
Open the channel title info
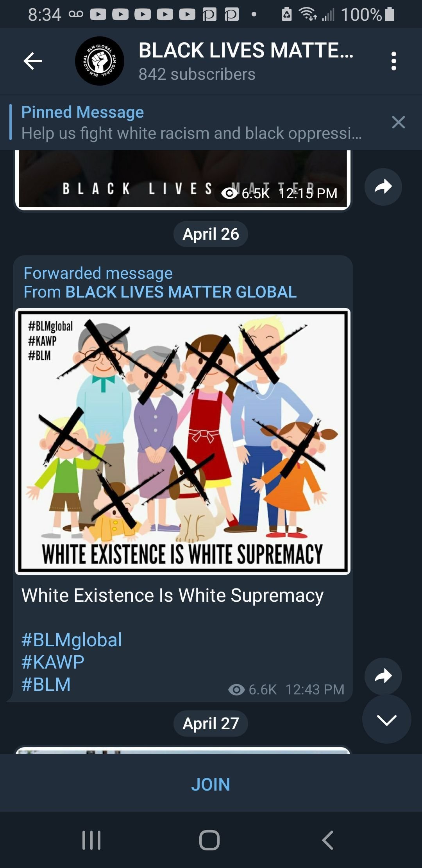tap(246, 61)
